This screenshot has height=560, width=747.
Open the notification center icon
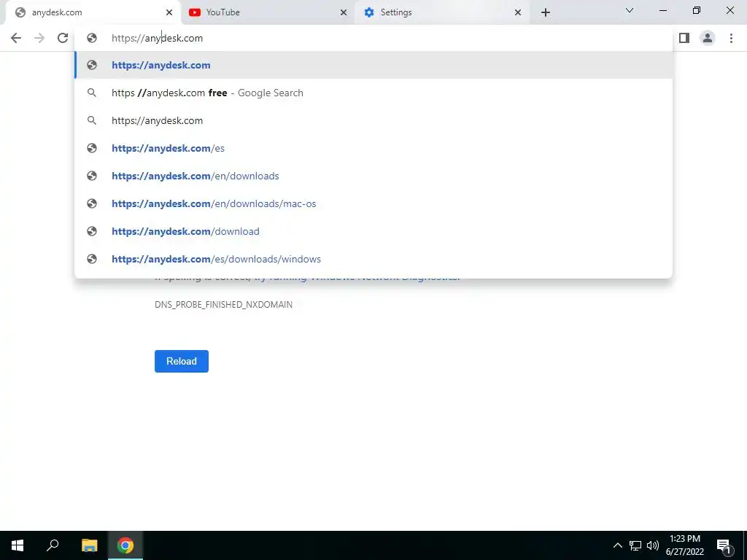click(724, 545)
